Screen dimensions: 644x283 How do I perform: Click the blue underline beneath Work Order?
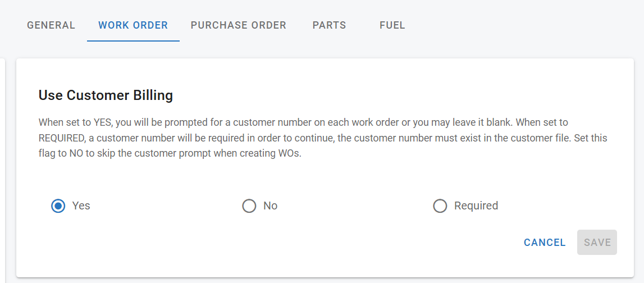pos(133,41)
